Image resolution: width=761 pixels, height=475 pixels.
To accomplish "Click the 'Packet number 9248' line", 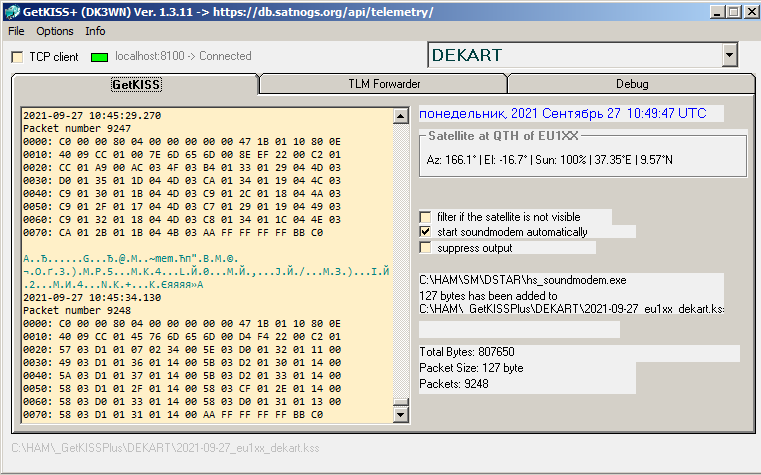I will point(77,311).
